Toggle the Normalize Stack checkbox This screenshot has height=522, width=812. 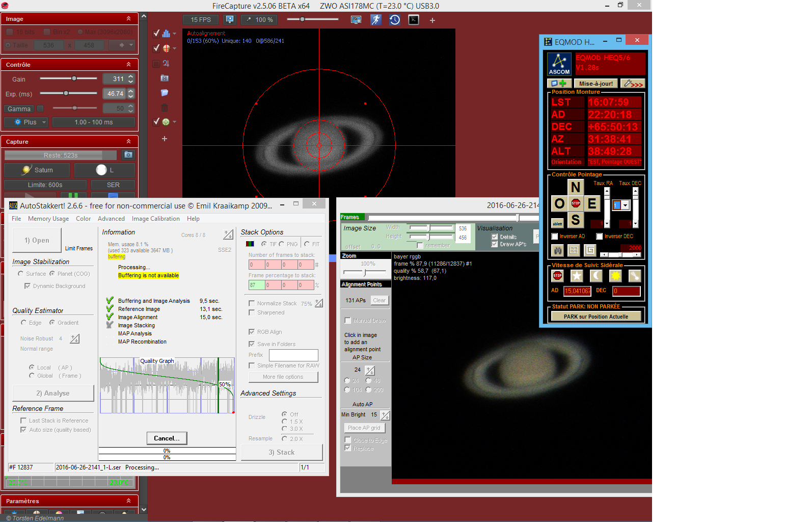pyautogui.click(x=252, y=303)
